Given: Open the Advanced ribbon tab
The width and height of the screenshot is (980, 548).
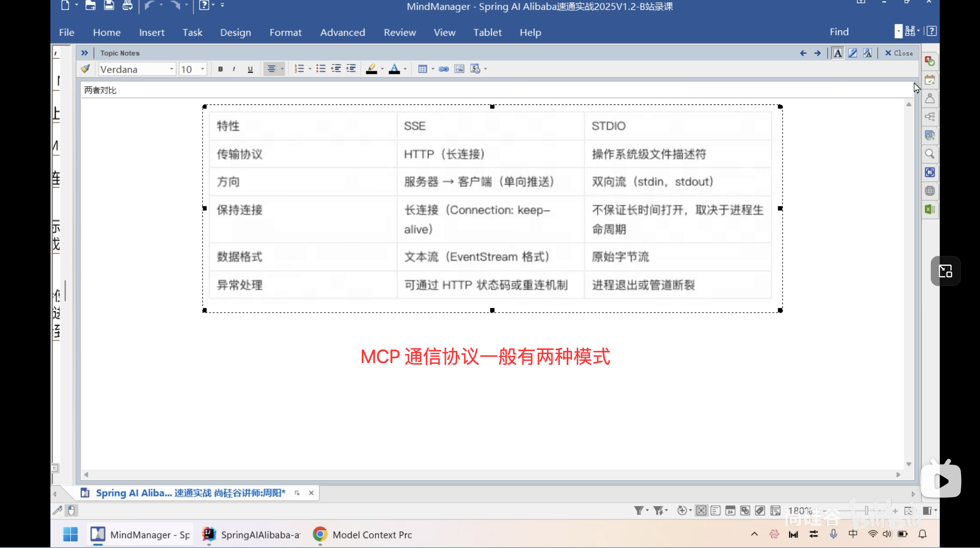Looking at the screenshot, I should (342, 32).
